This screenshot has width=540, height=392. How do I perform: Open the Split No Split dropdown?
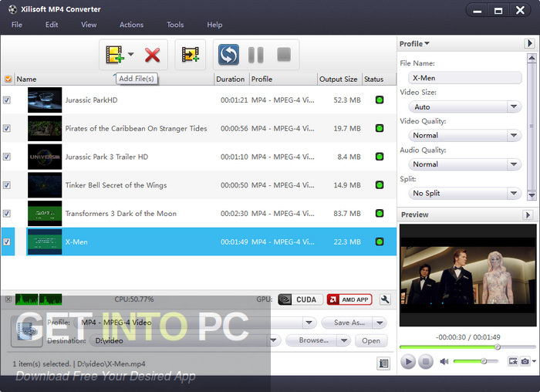[x=514, y=193]
